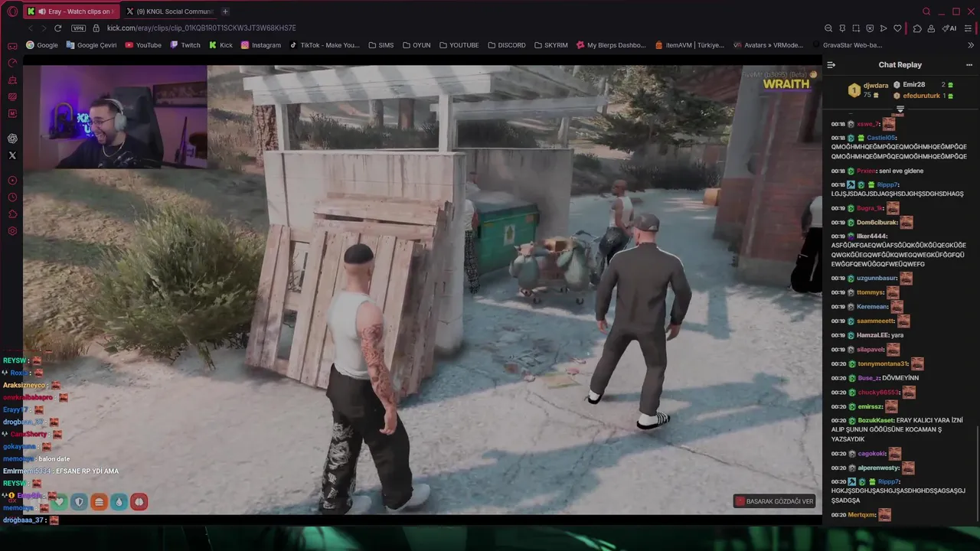The image size is (980, 551).
Task: Switch to the Eray Watch clips tab
Action: pos(70,11)
